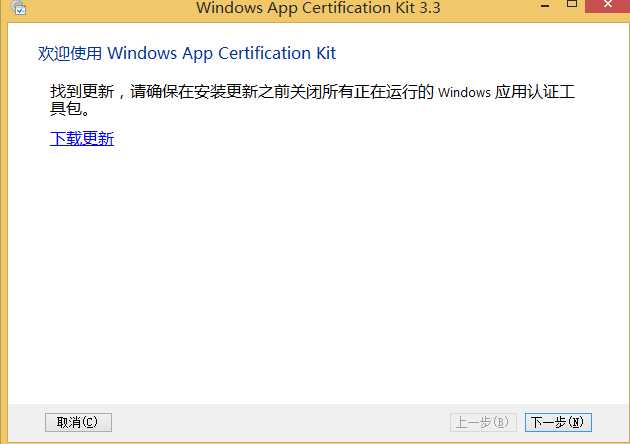Click the Windows App Certification Kit title bar icon
The image size is (630, 444).
pos(18,7)
